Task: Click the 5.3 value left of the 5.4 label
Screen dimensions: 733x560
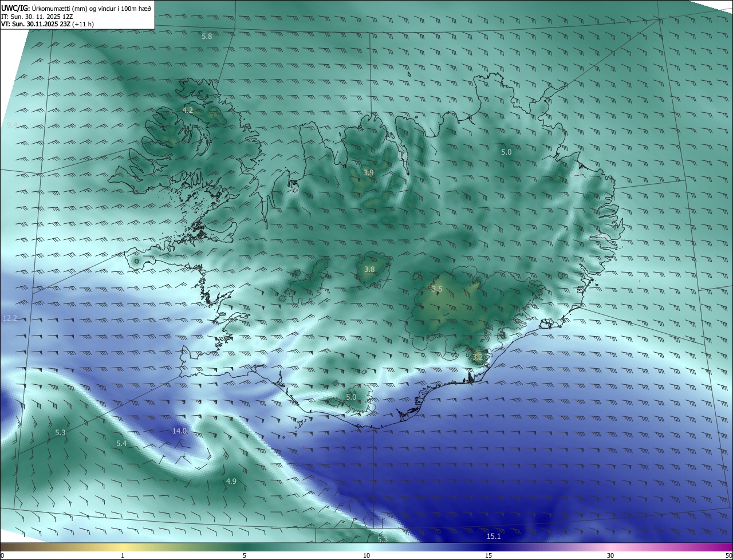Action: click(x=60, y=432)
